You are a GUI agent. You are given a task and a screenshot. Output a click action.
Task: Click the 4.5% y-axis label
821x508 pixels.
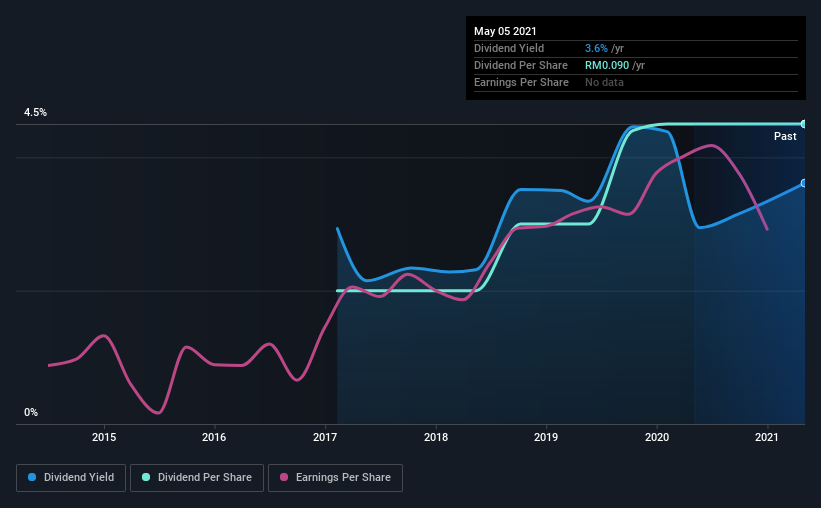click(x=35, y=113)
